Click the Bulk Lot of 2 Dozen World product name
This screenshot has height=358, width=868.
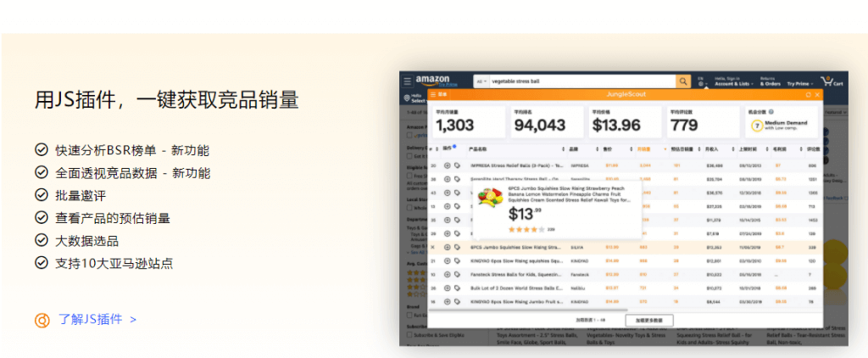pyautogui.click(x=516, y=288)
